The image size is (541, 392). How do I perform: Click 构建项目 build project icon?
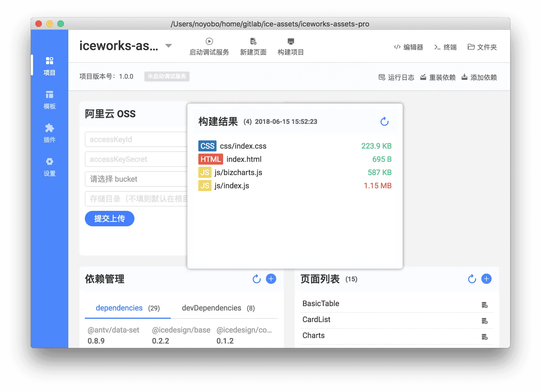click(x=291, y=42)
